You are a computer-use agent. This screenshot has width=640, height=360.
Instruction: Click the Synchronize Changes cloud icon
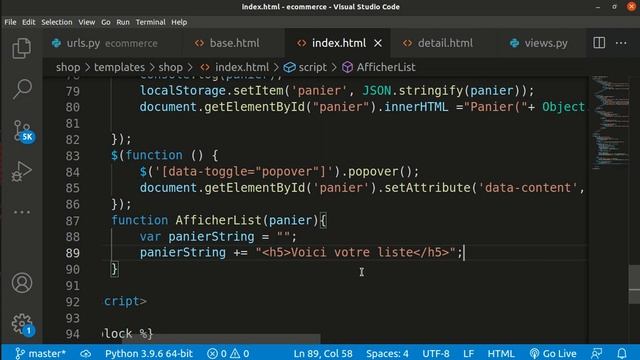tap(85, 353)
